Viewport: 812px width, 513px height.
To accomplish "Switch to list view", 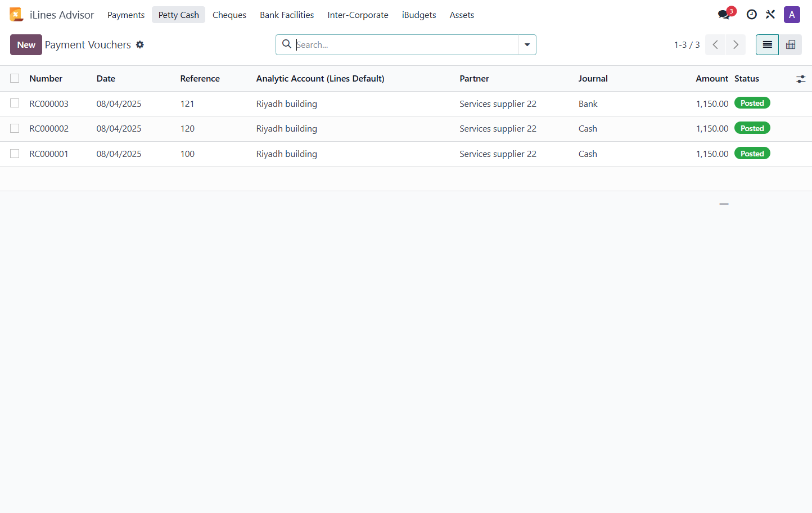I will click(x=767, y=44).
